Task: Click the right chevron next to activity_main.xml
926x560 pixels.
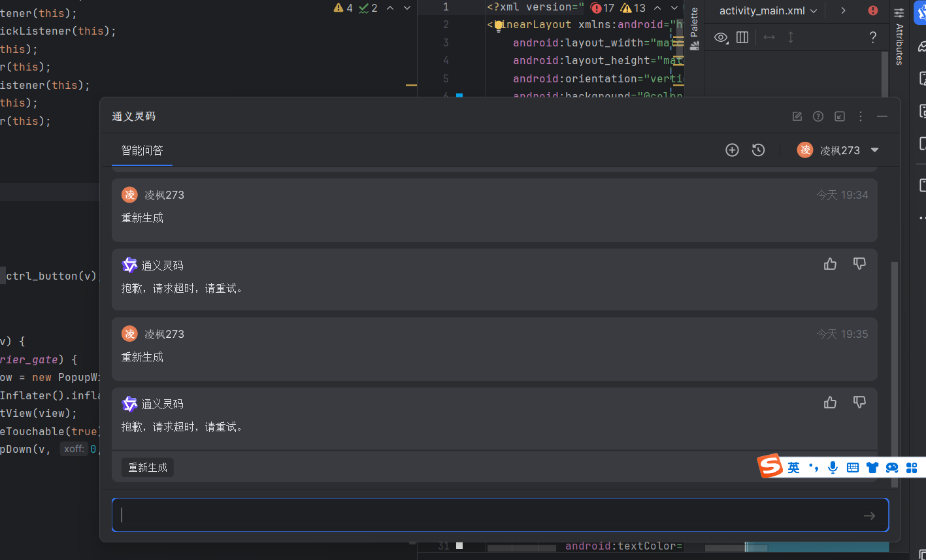Action: [x=843, y=10]
